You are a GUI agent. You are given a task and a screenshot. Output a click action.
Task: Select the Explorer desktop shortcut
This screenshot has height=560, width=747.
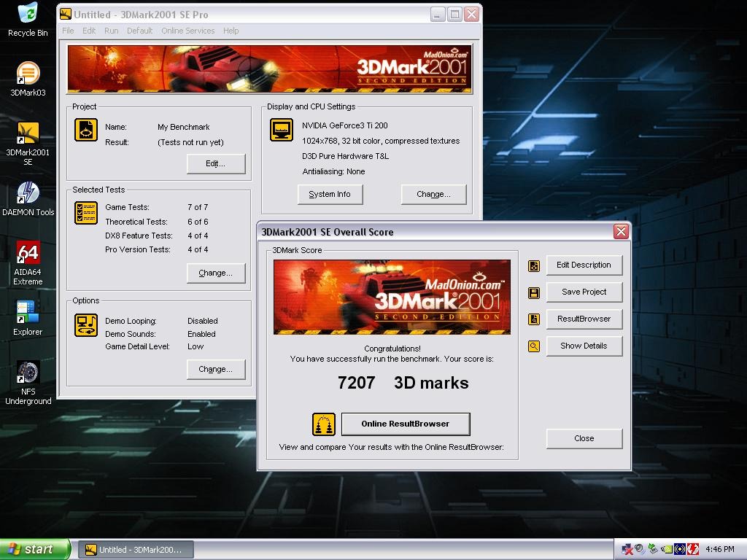tap(28, 318)
